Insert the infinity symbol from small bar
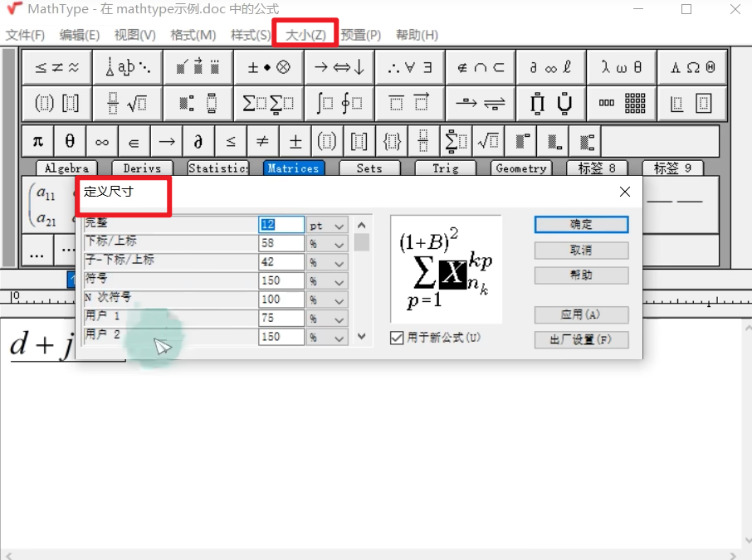Image resolution: width=752 pixels, height=560 pixels. tap(102, 141)
